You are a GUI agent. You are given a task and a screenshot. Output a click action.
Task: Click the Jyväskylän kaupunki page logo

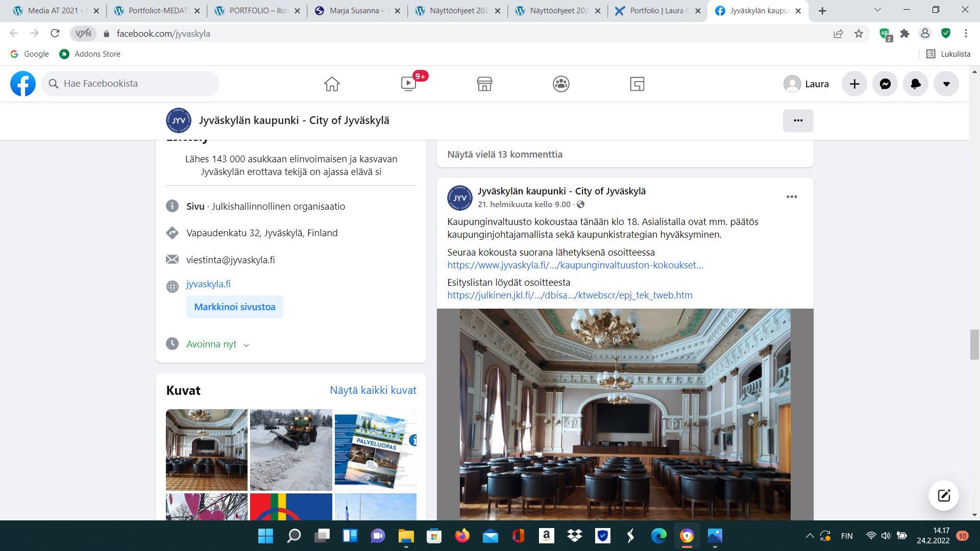pos(179,120)
